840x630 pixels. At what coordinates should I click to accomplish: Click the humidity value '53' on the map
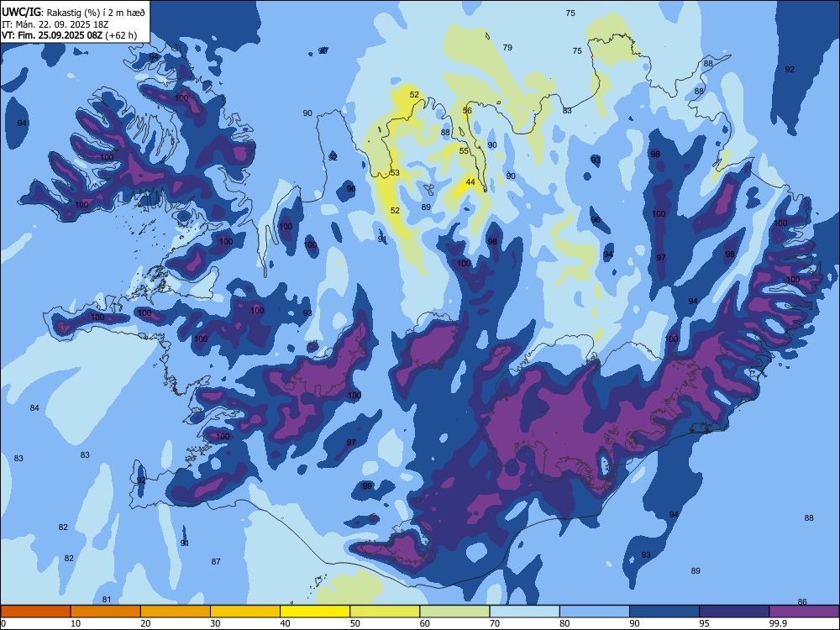(395, 173)
